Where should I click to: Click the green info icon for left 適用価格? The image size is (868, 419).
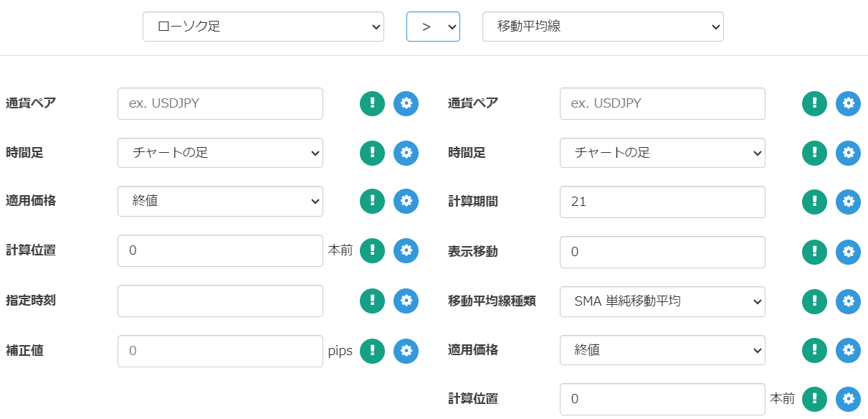click(372, 202)
